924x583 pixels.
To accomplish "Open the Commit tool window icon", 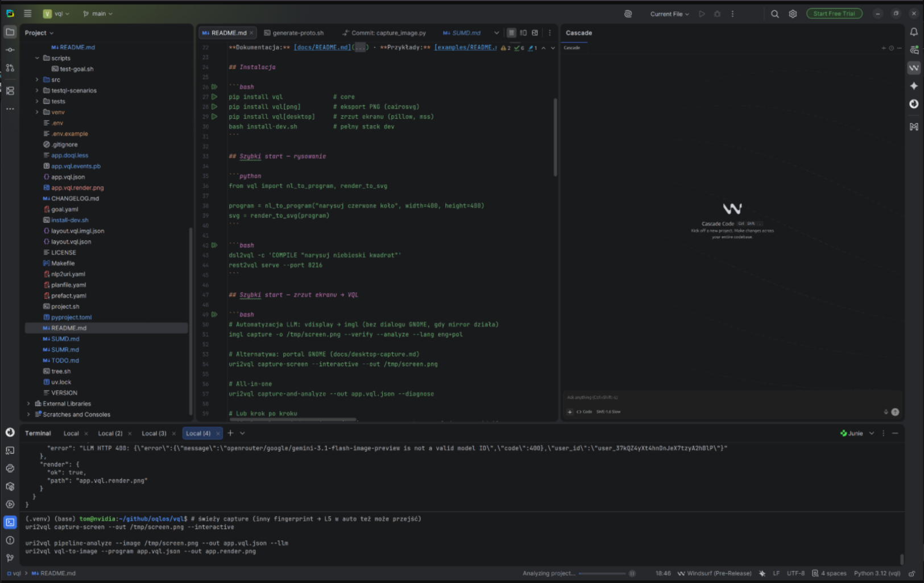I will click(10, 50).
